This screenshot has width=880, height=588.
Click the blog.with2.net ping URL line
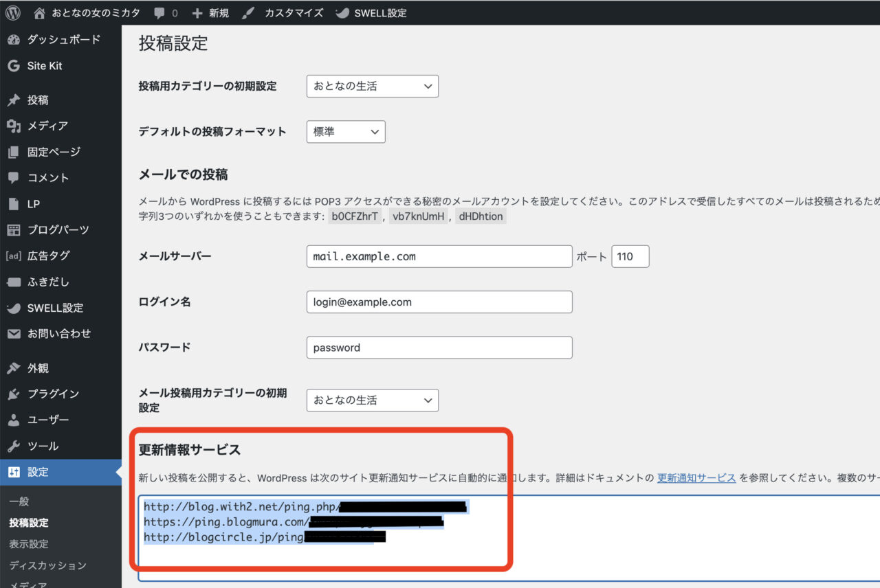click(x=305, y=507)
